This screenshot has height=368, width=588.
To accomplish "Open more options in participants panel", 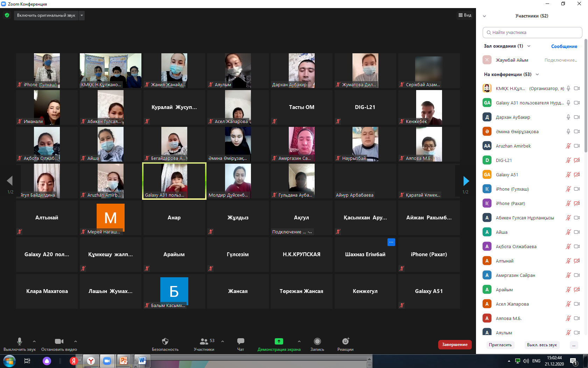I will pyautogui.click(x=574, y=345).
